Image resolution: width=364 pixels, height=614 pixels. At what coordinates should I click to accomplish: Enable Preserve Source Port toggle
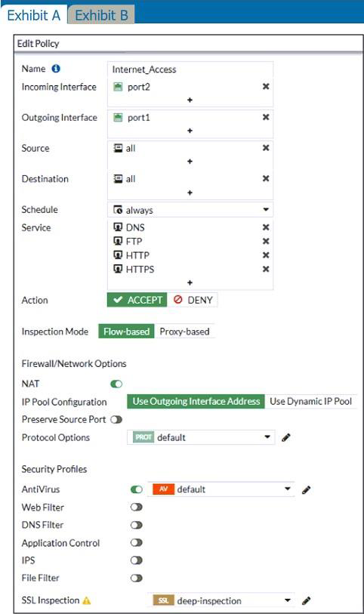116,420
